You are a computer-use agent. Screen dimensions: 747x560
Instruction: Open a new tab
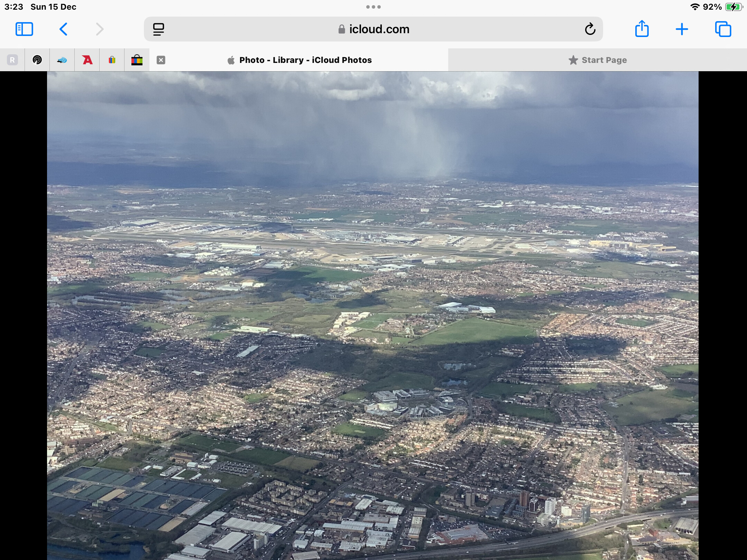[x=682, y=29]
